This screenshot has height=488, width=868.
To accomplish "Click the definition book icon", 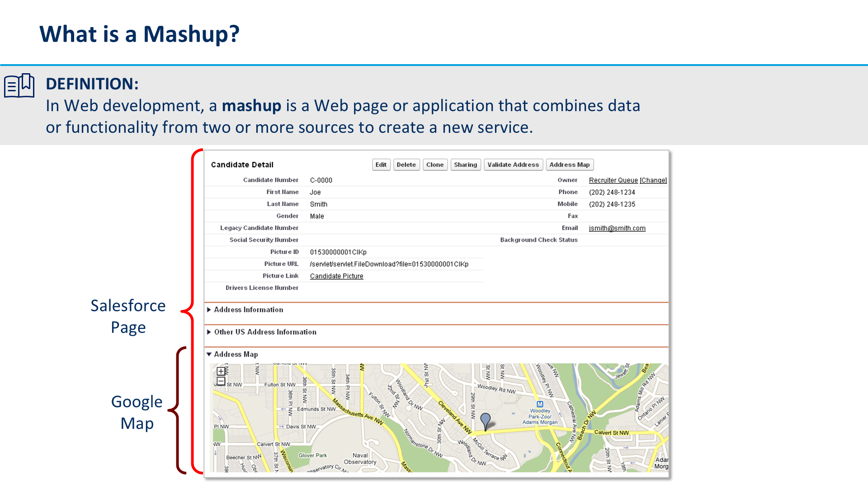I will [x=19, y=85].
